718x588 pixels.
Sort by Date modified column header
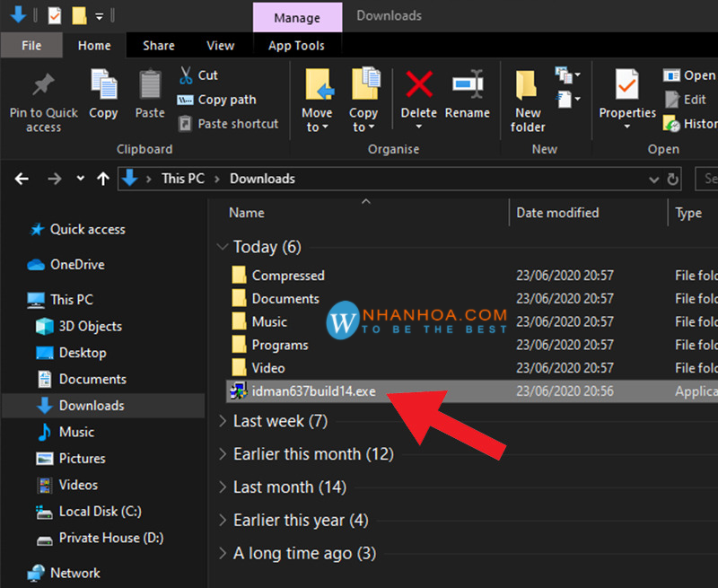coord(557,213)
